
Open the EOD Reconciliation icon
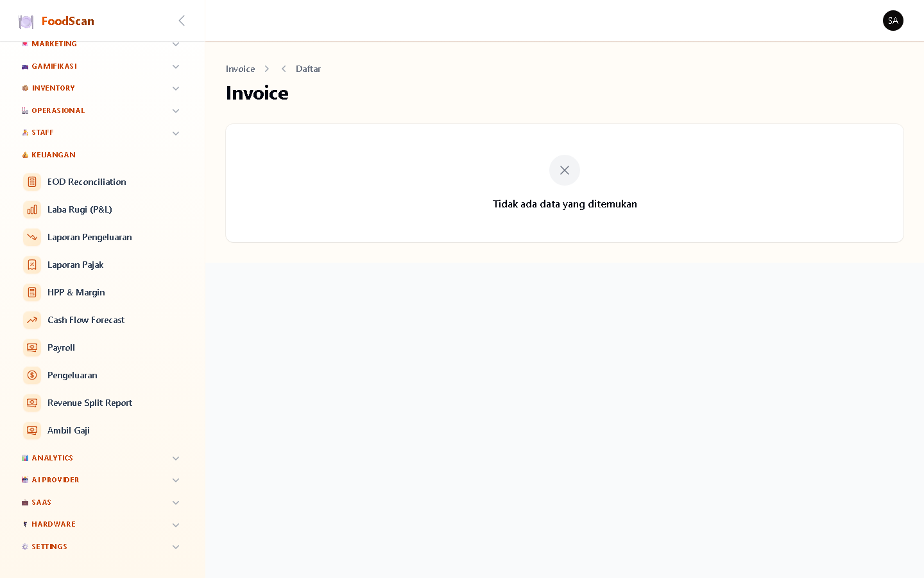point(32,182)
